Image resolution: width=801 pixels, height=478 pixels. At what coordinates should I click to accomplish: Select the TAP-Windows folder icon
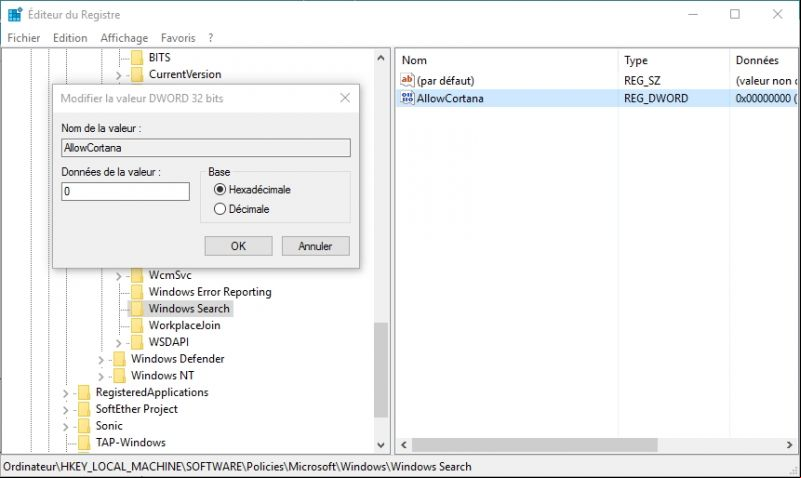[x=84, y=443]
